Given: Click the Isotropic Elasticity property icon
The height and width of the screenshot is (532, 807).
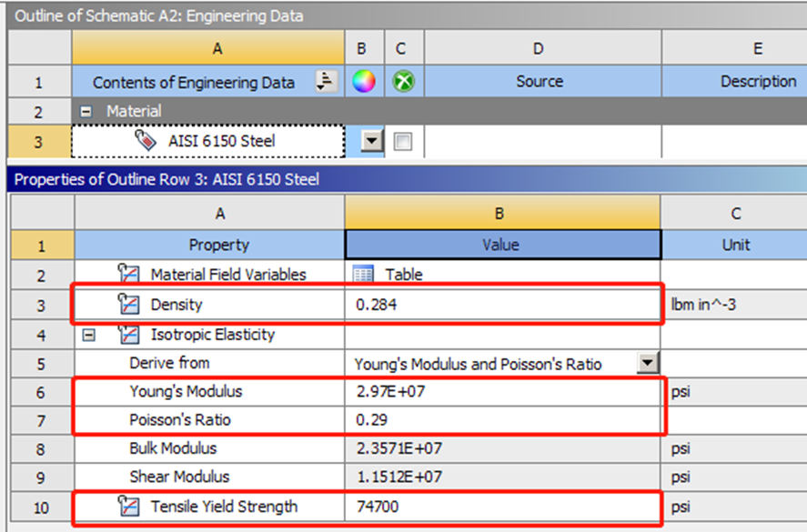Looking at the screenshot, I should pos(128,335).
